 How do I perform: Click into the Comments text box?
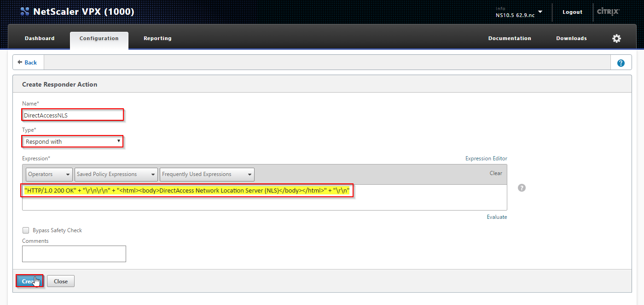click(74, 254)
